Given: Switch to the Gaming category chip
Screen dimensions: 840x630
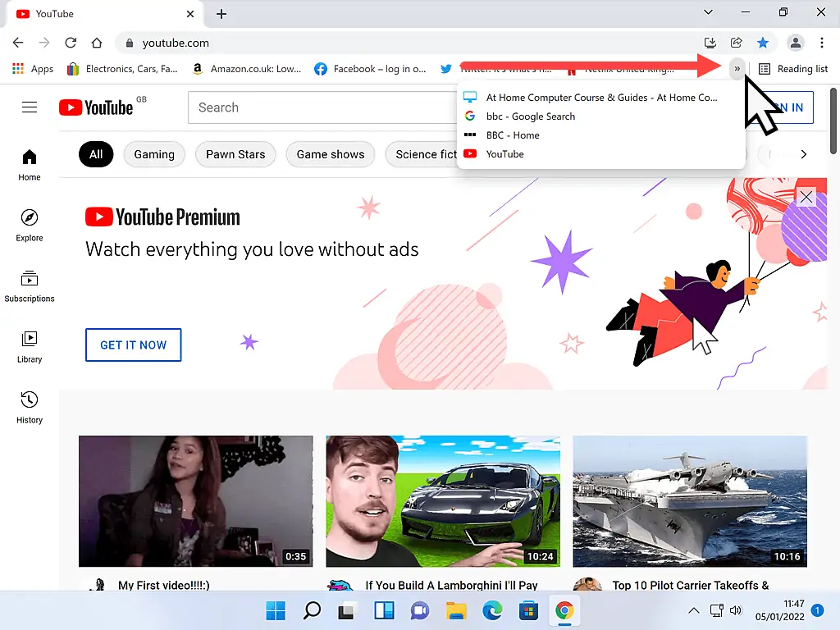Looking at the screenshot, I should pyautogui.click(x=154, y=153).
